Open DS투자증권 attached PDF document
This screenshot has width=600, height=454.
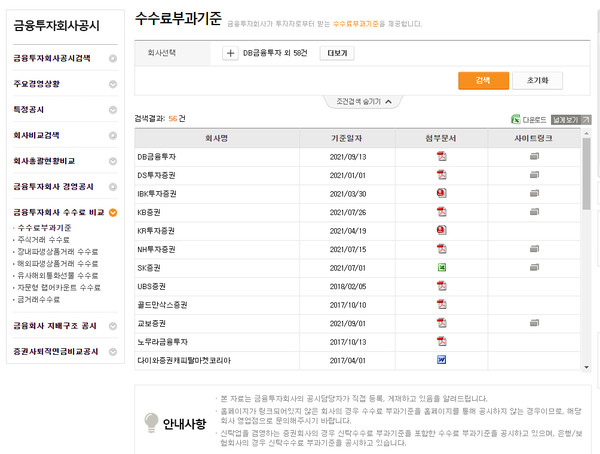point(442,175)
